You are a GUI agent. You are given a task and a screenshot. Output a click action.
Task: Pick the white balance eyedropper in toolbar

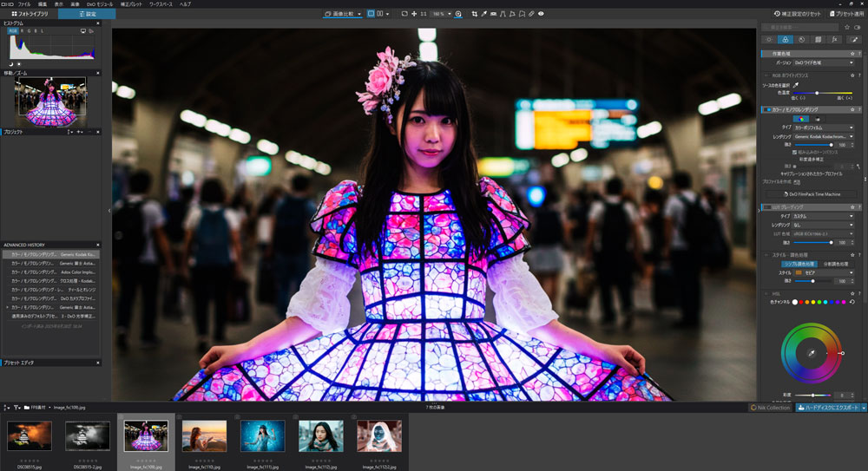[x=484, y=15]
